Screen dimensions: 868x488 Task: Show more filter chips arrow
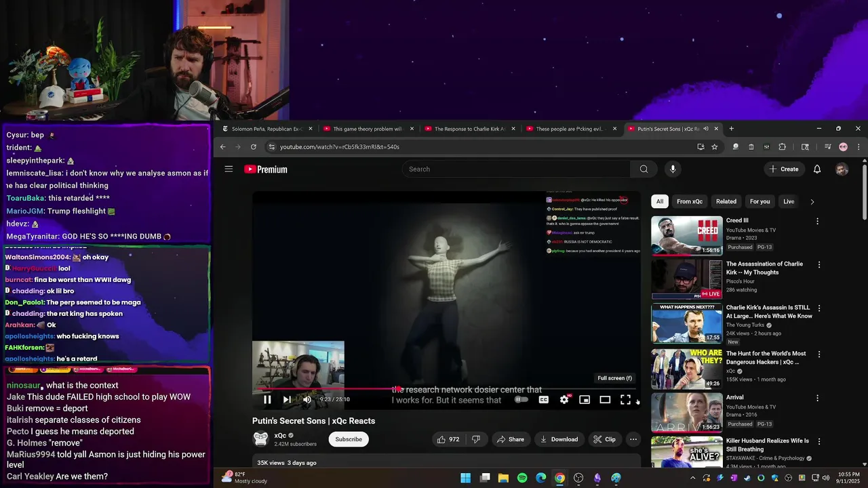(x=812, y=201)
